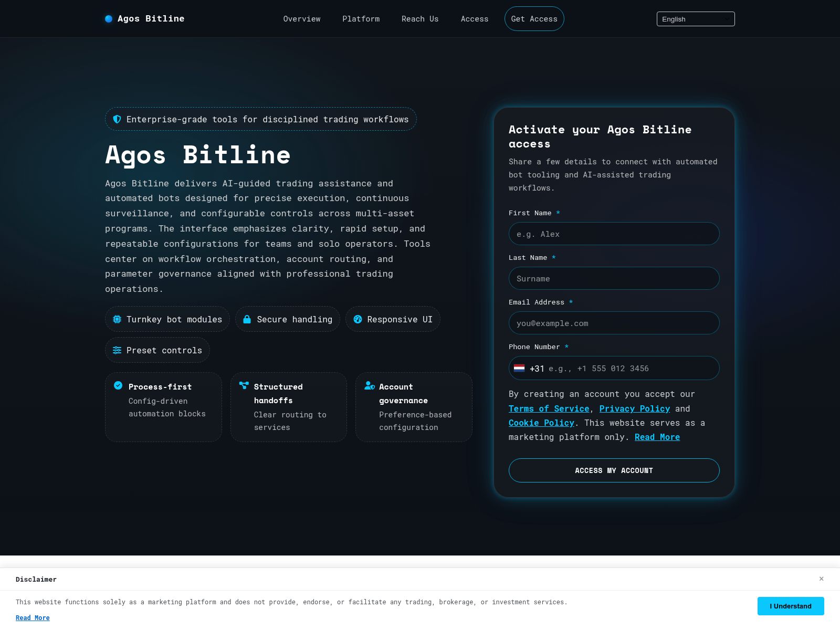Accept disclaimer with I Understand button
The height and width of the screenshot is (630, 840).
pos(791,606)
